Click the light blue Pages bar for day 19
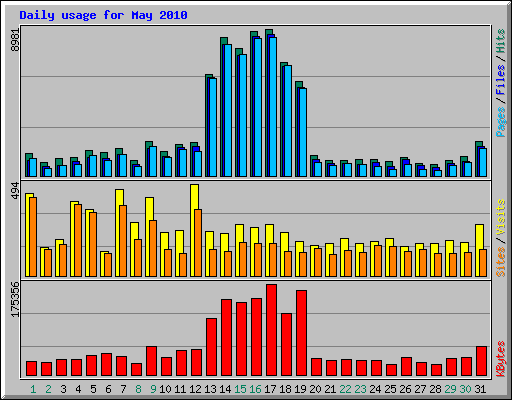Viewport: 512px width, 400px height. (303, 132)
